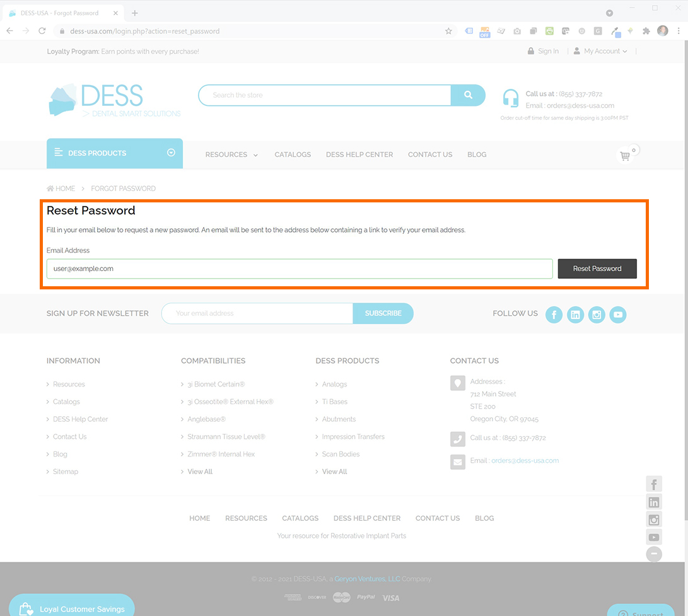Open Catalogs link under Information
This screenshot has height=616, width=688.
66,402
